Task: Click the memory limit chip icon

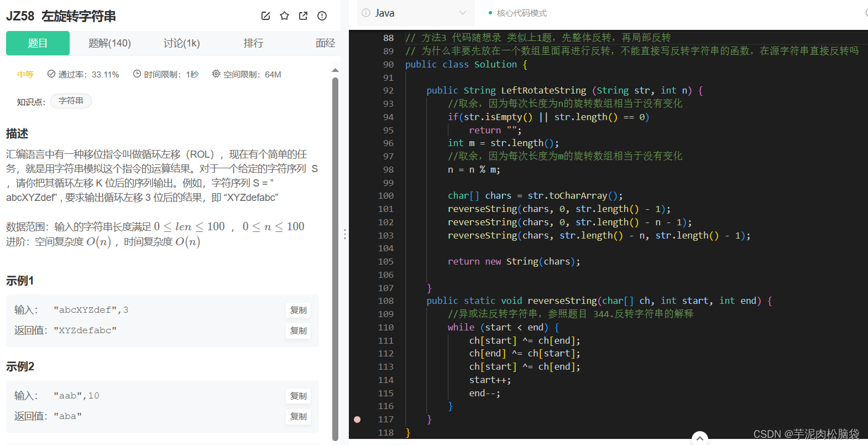Action: [x=216, y=74]
